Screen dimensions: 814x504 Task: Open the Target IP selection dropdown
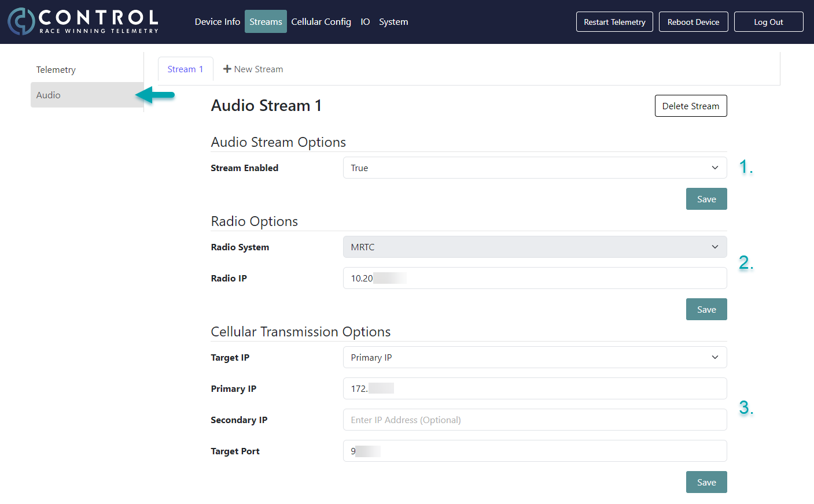[715, 357]
